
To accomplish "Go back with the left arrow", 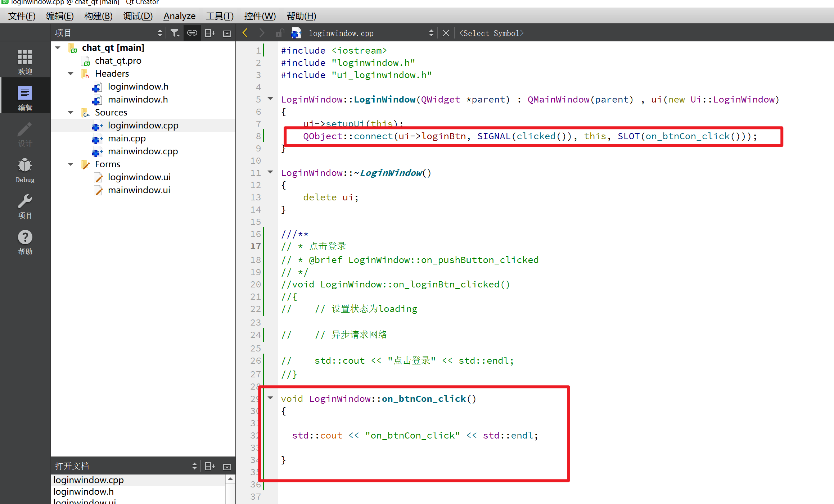I will [245, 33].
